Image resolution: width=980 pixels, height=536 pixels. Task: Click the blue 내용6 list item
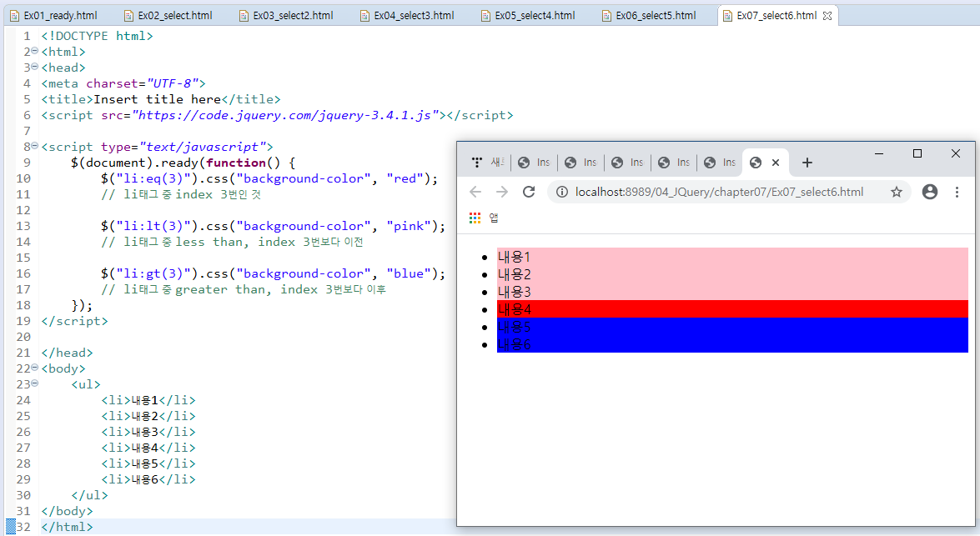coord(732,344)
